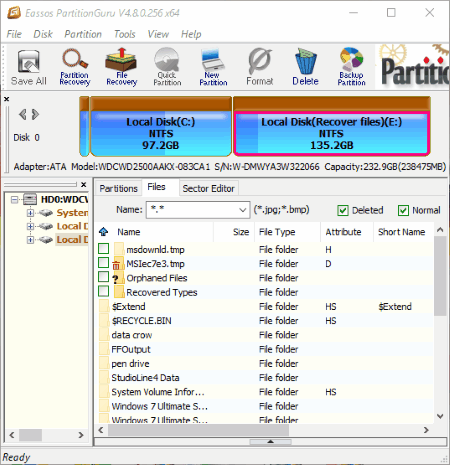
Task: Click the app logo in the title bar
Action: [14, 13]
